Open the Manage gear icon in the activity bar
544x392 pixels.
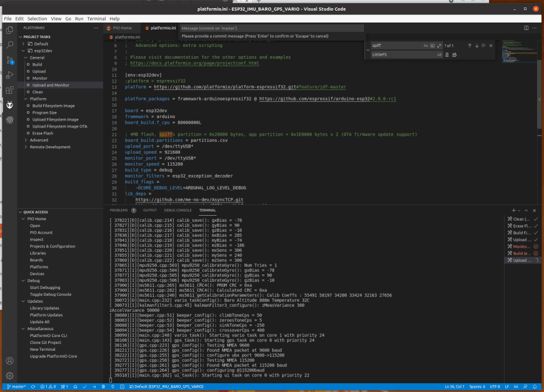coord(10,376)
